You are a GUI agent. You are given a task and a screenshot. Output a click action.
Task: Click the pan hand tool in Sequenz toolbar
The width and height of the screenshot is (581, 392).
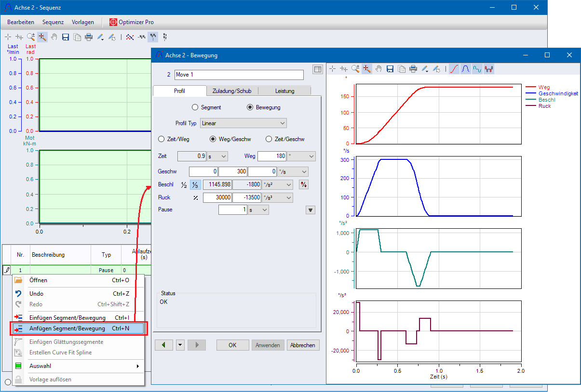tap(54, 37)
